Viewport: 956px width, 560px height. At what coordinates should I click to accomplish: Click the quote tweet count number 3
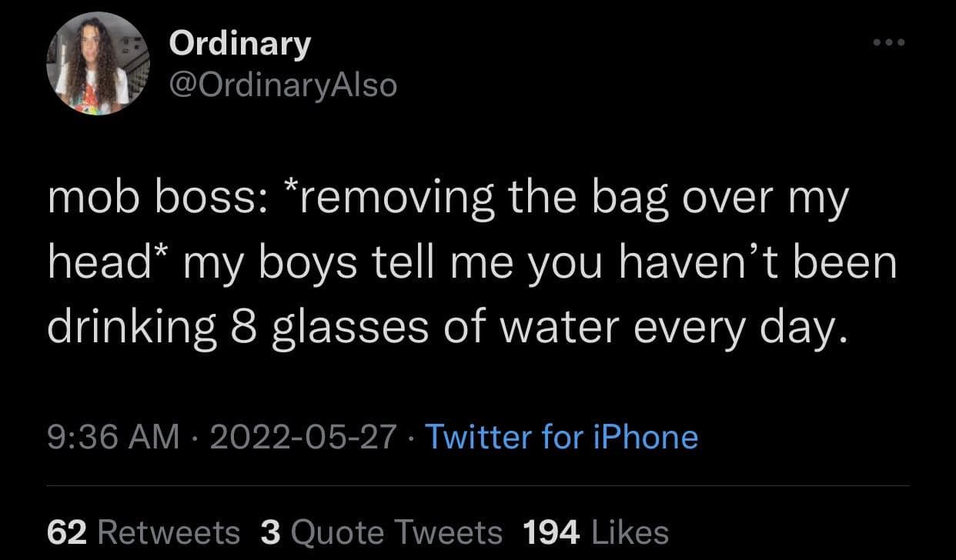pyautogui.click(x=269, y=532)
